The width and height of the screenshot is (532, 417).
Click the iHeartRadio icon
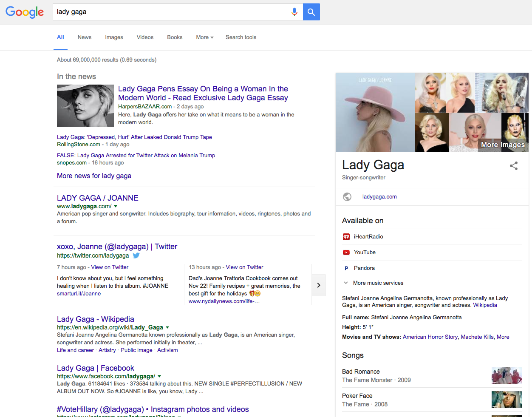[346, 237]
